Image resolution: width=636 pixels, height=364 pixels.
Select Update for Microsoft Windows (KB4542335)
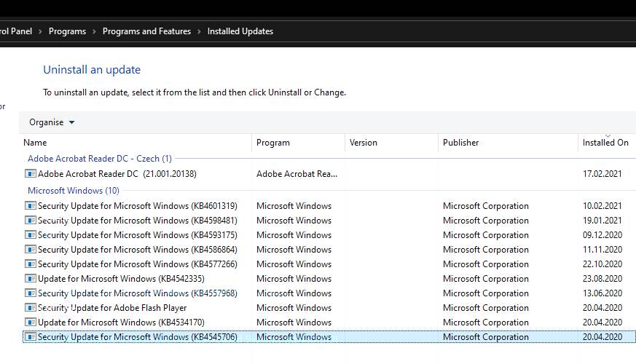(329, 279)
